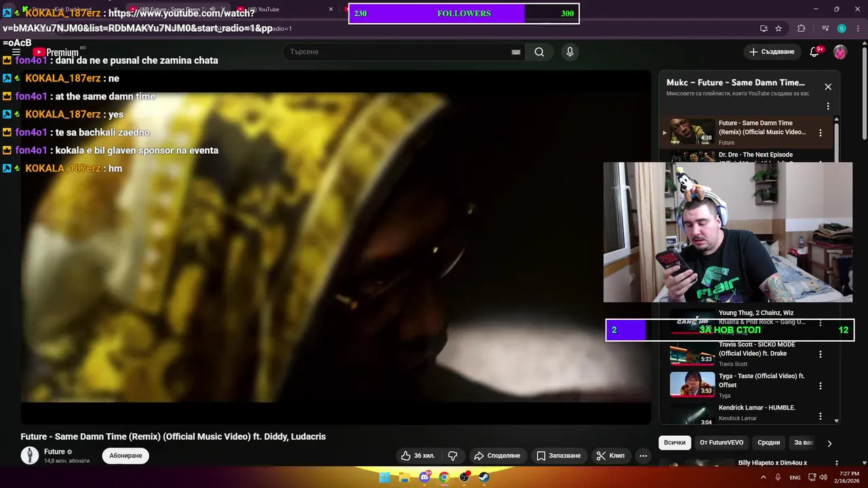Viewport: 868px width, 488px height.
Task: Select the Сродни filter chip
Action: pyautogui.click(x=768, y=443)
